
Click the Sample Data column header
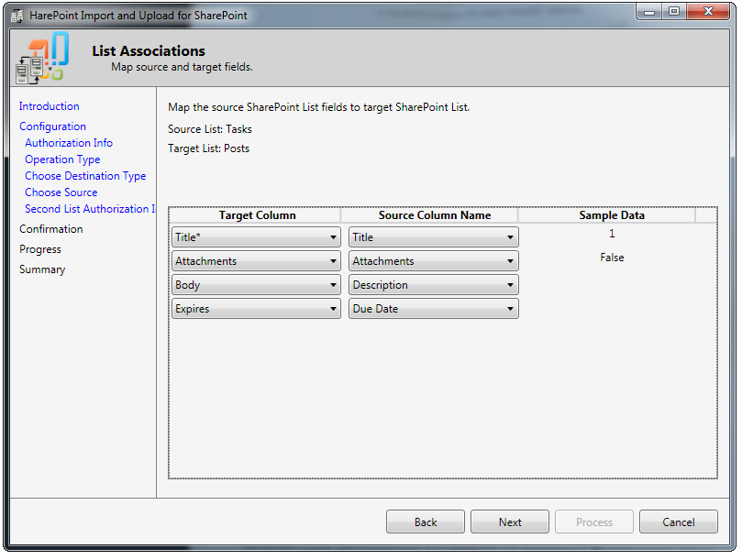tap(612, 215)
